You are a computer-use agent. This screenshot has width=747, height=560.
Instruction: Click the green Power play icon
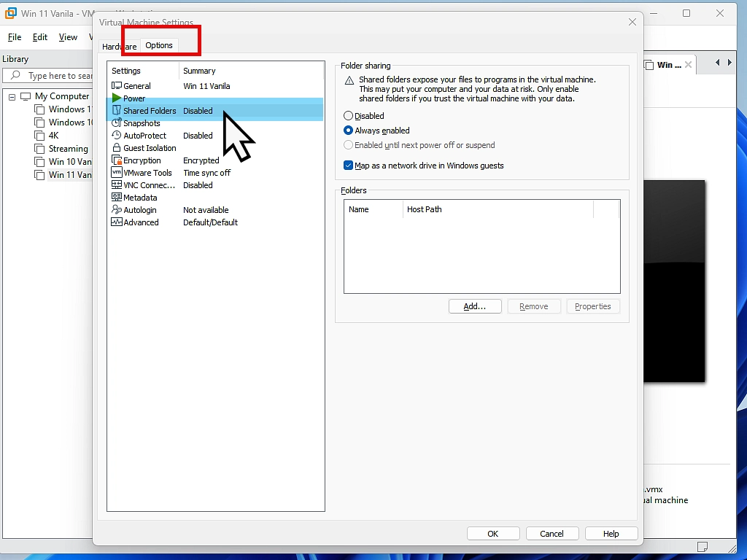(x=116, y=98)
